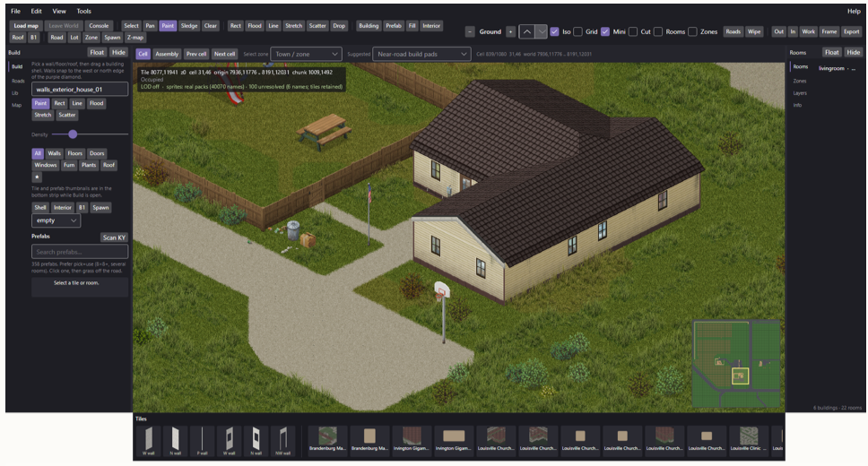Click the minimap overview thumbnail
Viewport: 868px width, 466px height.
pos(736,364)
